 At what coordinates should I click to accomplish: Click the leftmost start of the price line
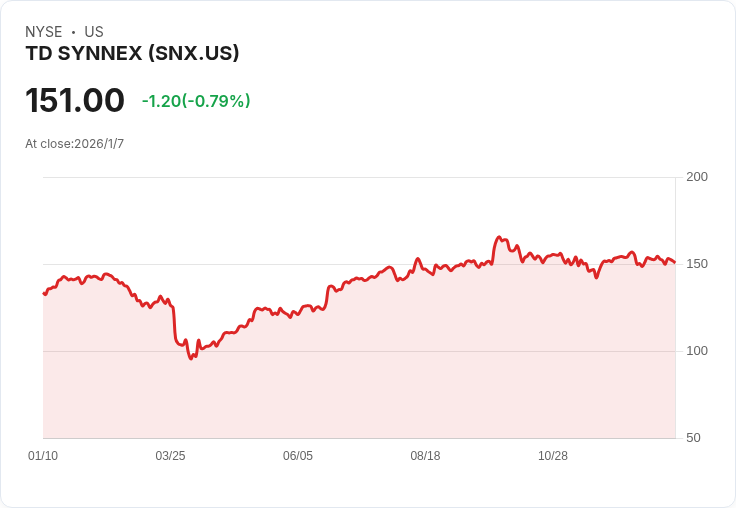coord(44,293)
